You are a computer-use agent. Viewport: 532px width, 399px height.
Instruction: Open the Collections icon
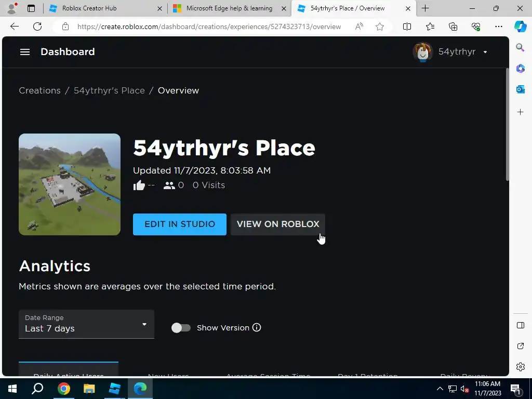453,26
